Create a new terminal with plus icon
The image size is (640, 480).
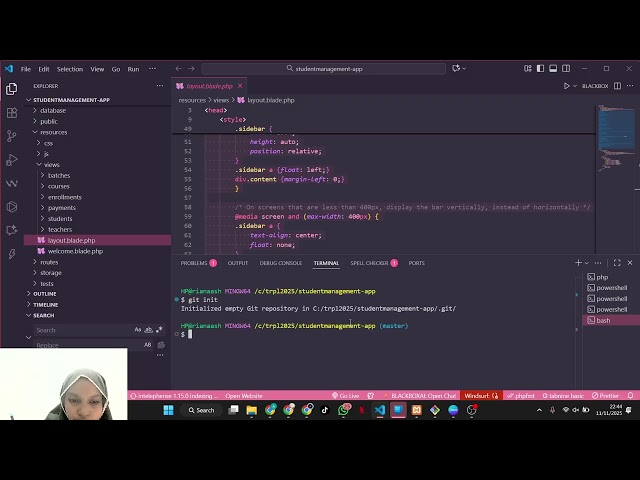coord(578,263)
